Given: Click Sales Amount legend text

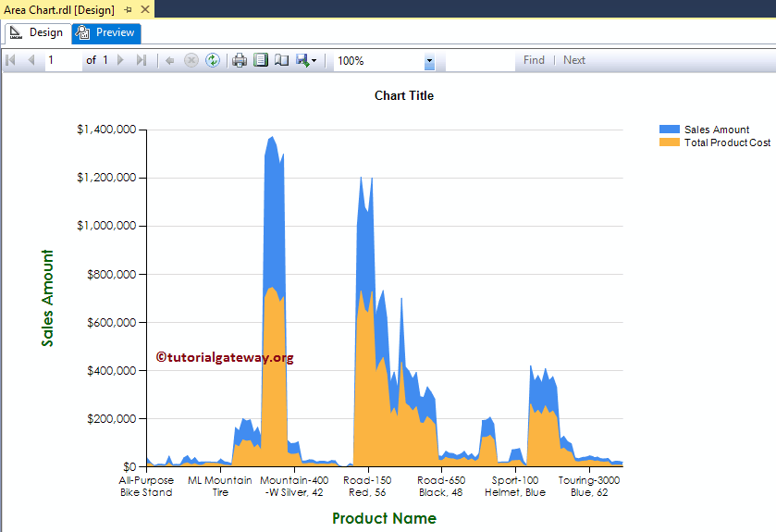Looking at the screenshot, I should click(717, 130).
